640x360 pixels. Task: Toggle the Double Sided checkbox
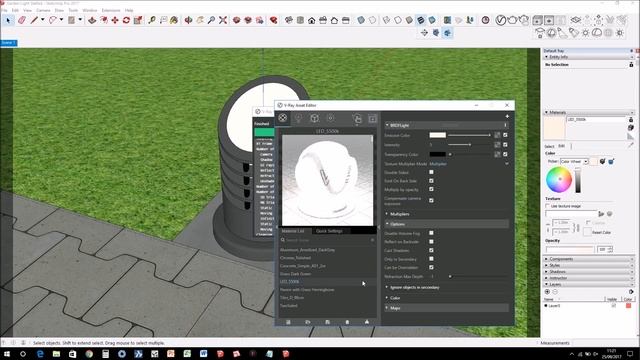[431, 172]
